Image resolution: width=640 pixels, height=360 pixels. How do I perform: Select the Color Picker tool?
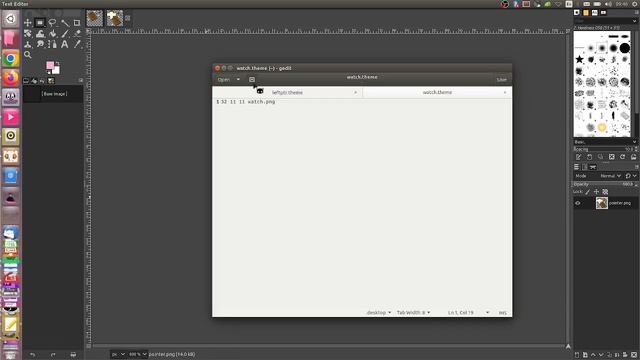pyautogui.click(x=78, y=44)
